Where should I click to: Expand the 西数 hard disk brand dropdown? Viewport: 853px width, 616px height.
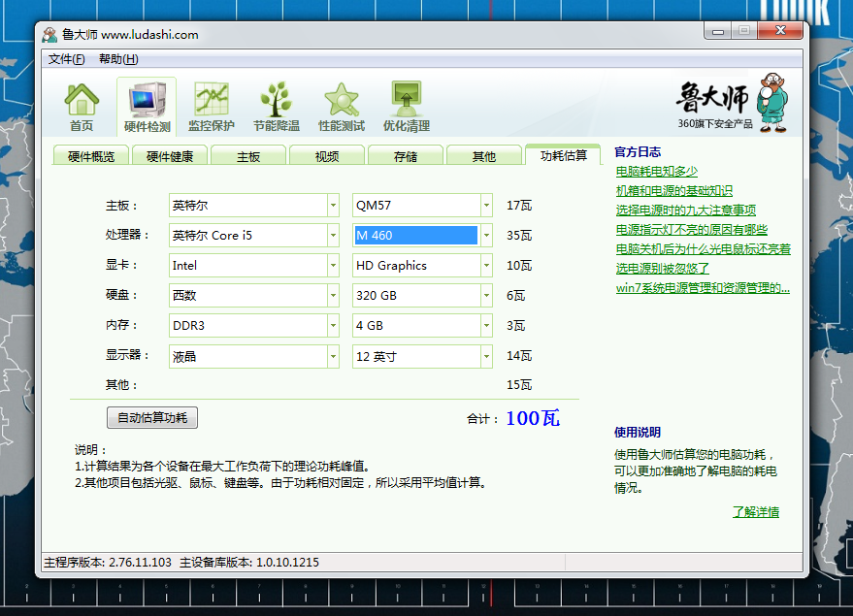coord(333,295)
